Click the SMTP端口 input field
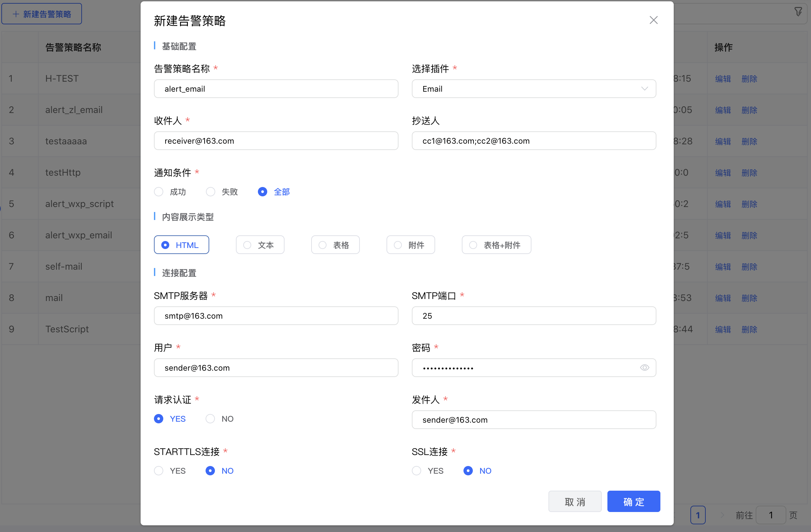811x532 pixels. click(x=534, y=316)
